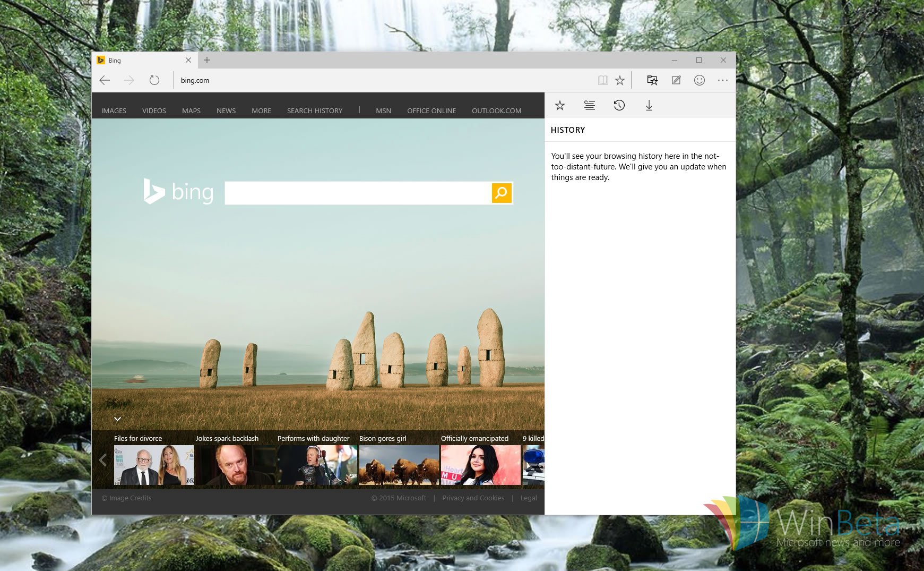The width and height of the screenshot is (924, 571).
Task: Open OFFICE ONLINE link
Action: pos(431,110)
